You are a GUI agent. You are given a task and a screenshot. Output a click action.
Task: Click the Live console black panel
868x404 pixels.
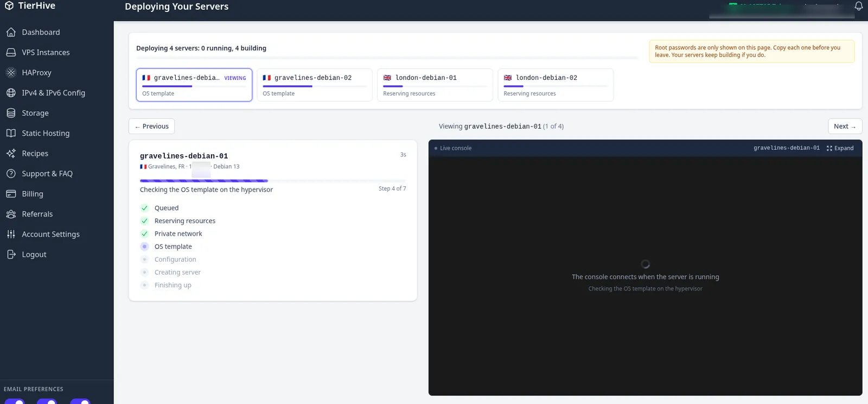click(646, 276)
